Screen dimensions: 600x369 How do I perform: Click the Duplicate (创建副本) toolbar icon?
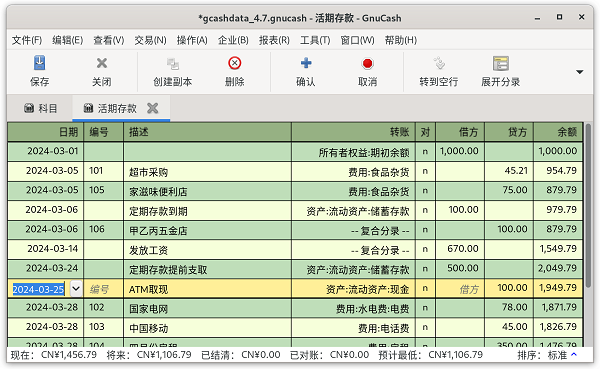tap(173, 64)
